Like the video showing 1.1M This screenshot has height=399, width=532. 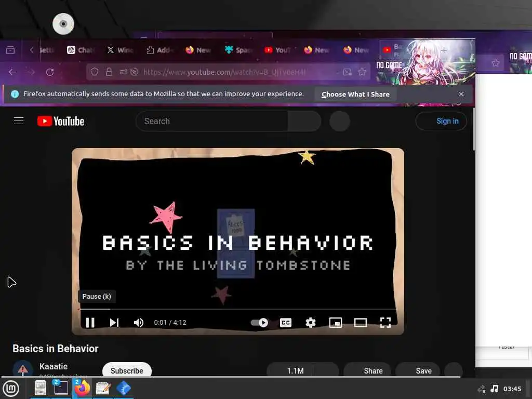tap(290, 370)
